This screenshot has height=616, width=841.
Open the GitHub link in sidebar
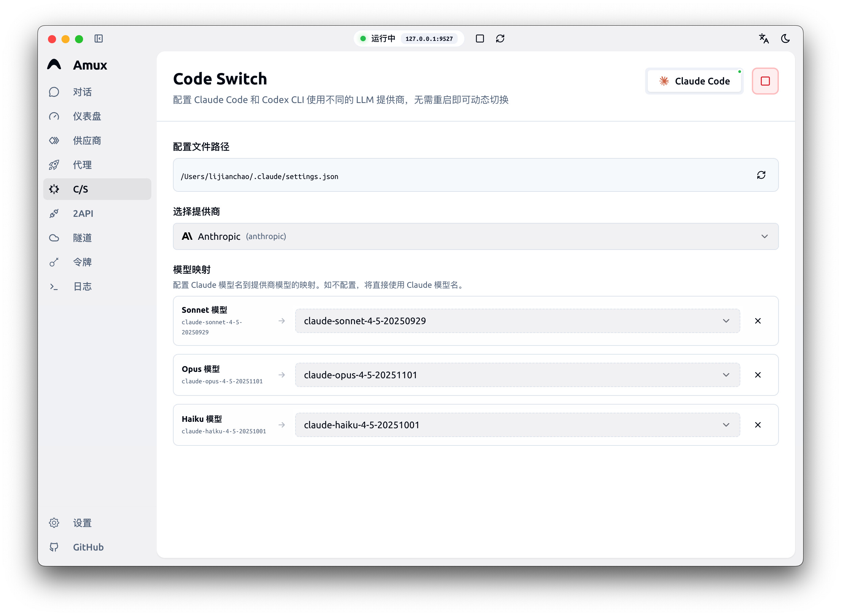click(88, 547)
